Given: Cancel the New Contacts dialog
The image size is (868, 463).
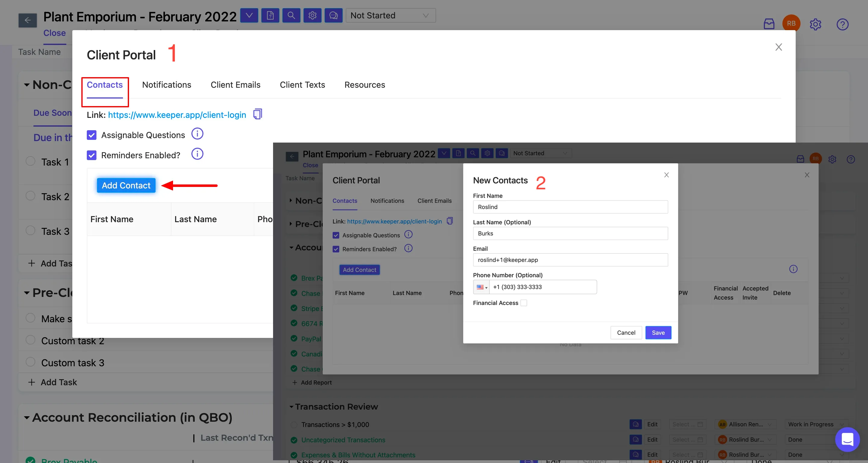Looking at the screenshot, I should (x=626, y=332).
